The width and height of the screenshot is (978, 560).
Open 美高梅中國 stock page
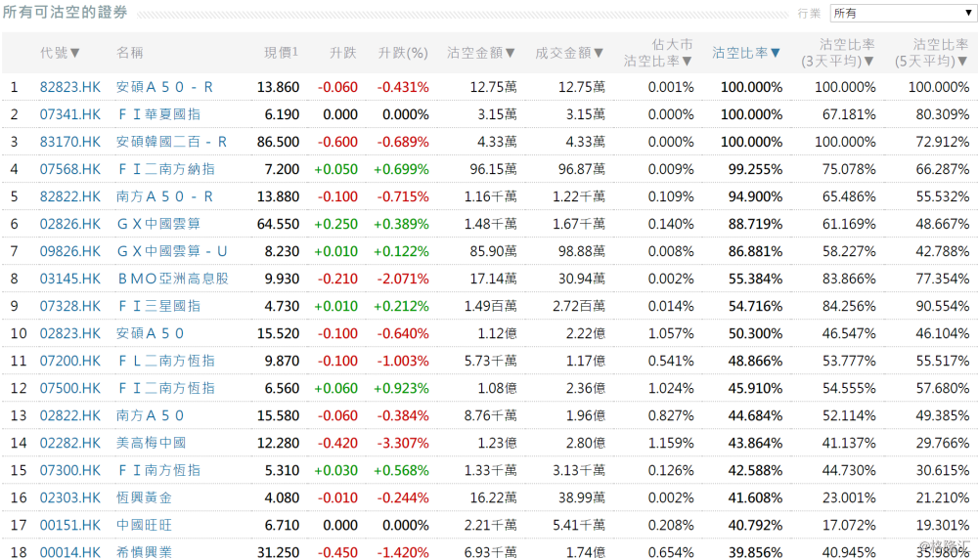click(x=151, y=443)
